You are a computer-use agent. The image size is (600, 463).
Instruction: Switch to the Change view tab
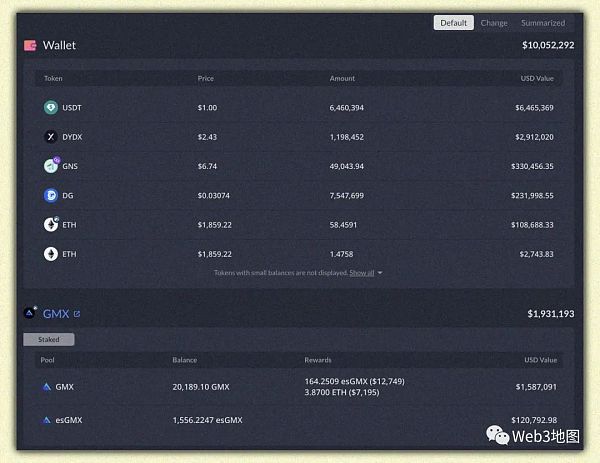click(x=494, y=23)
